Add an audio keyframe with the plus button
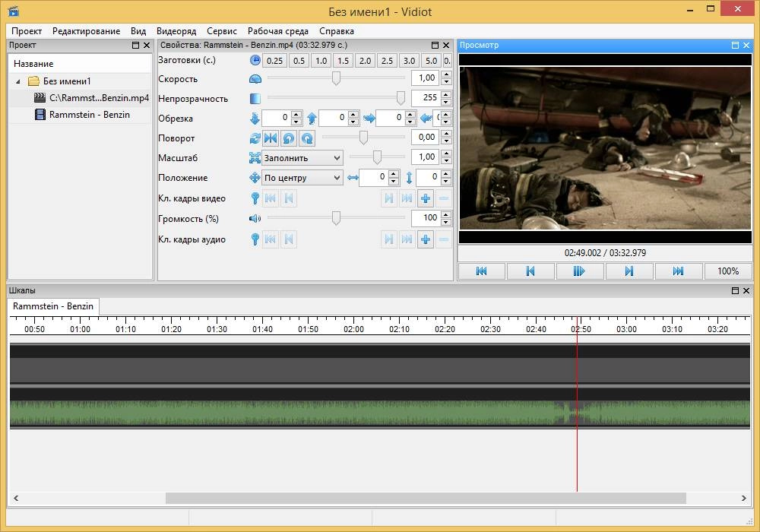 (x=425, y=239)
